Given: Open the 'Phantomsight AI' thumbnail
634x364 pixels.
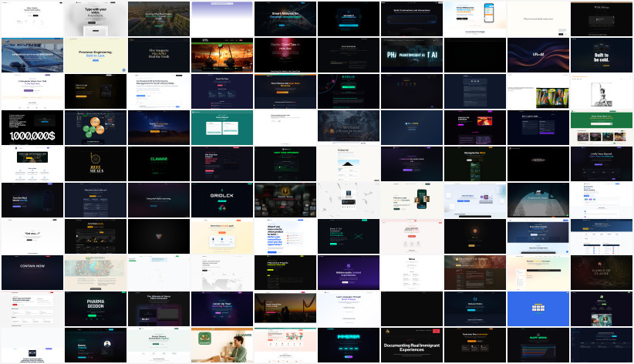Looking at the screenshot, I should click(x=412, y=55).
